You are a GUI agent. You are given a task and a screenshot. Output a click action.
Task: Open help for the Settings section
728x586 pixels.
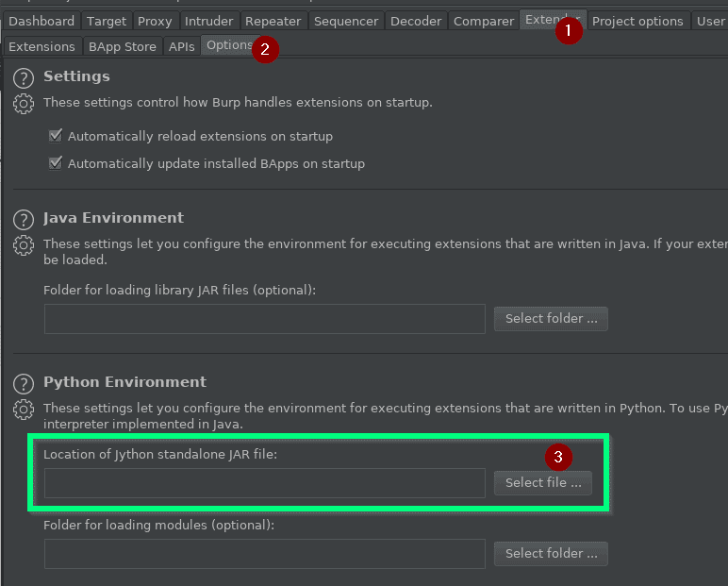pos(24,78)
